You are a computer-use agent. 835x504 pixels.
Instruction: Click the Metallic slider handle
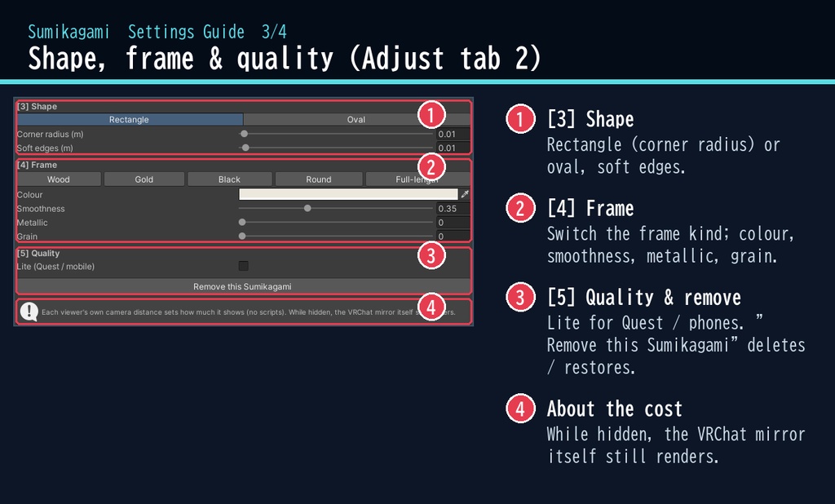[x=242, y=222]
